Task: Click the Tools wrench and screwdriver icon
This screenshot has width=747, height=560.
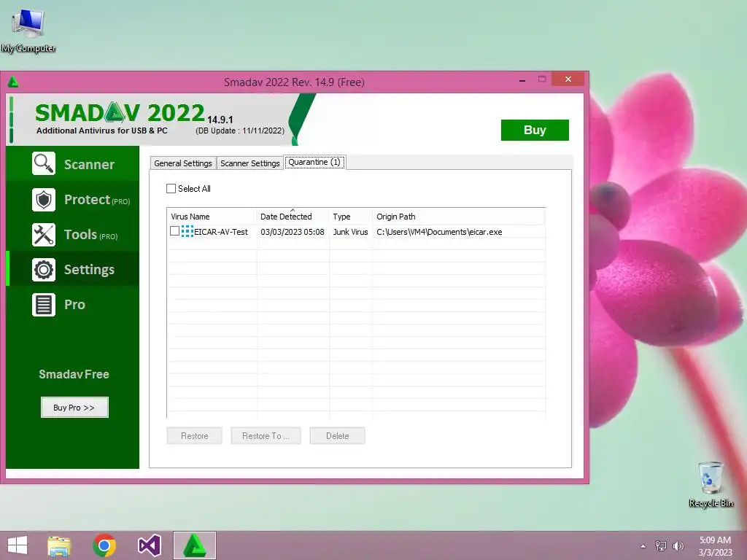Action: click(43, 235)
